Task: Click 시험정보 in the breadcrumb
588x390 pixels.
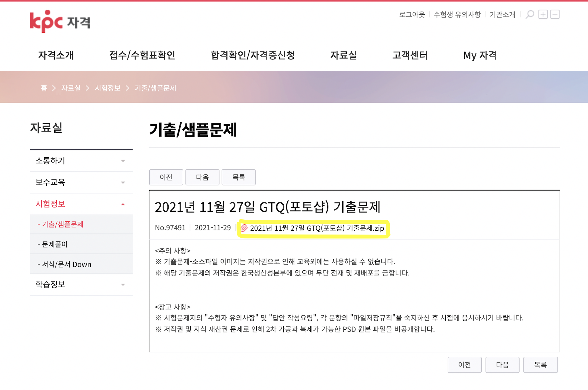Action: click(x=108, y=88)
